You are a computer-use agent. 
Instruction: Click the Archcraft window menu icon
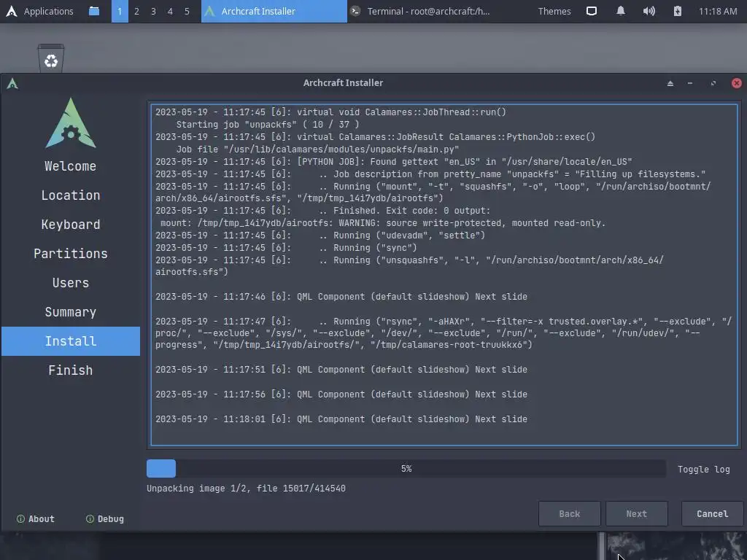tap(12, 84)
